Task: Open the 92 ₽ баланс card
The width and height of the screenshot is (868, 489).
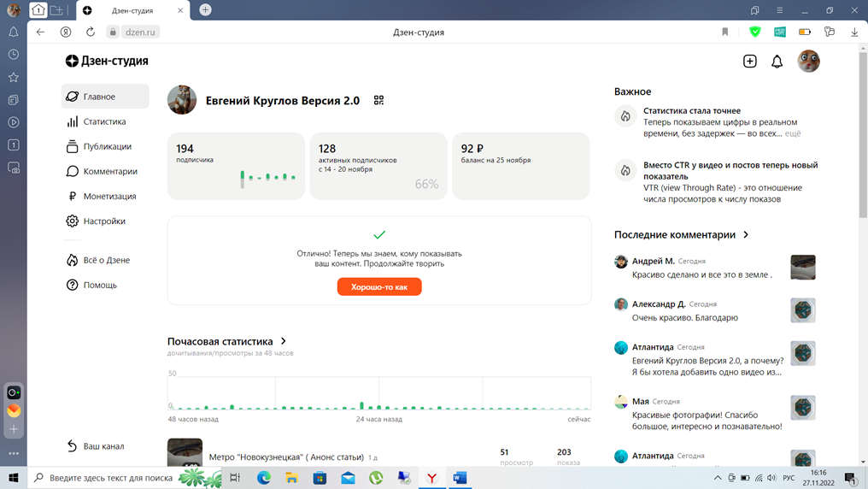Action: pos(521,166)
